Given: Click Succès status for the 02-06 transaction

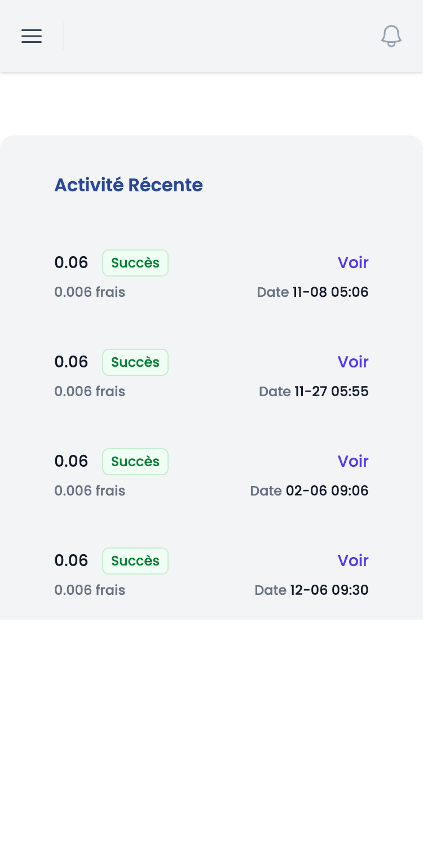Looking at the screenshot, I should point(135,462).
